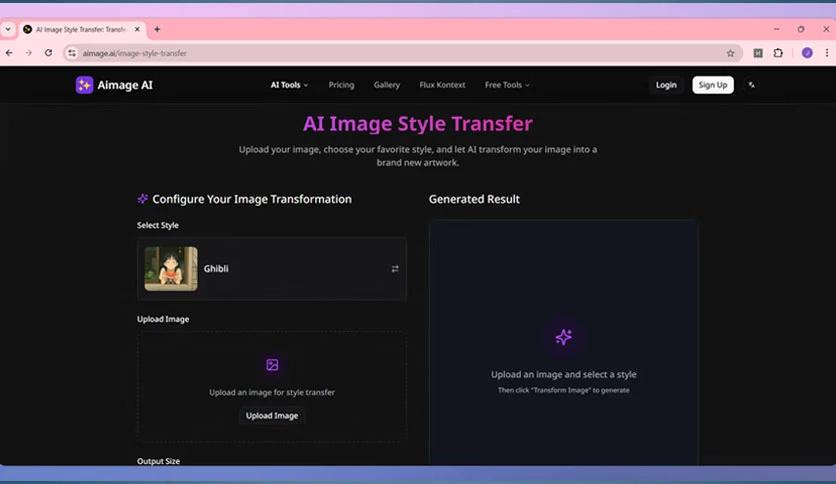Click the 'Output Size' label
Image resolution: width=836 pixels, height=484 pixels.
coord(158,461)
